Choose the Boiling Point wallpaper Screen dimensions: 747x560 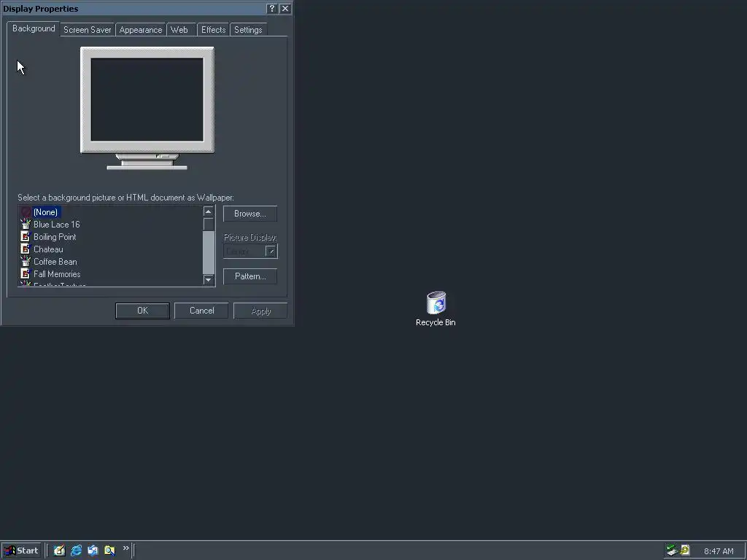point(55,237)
